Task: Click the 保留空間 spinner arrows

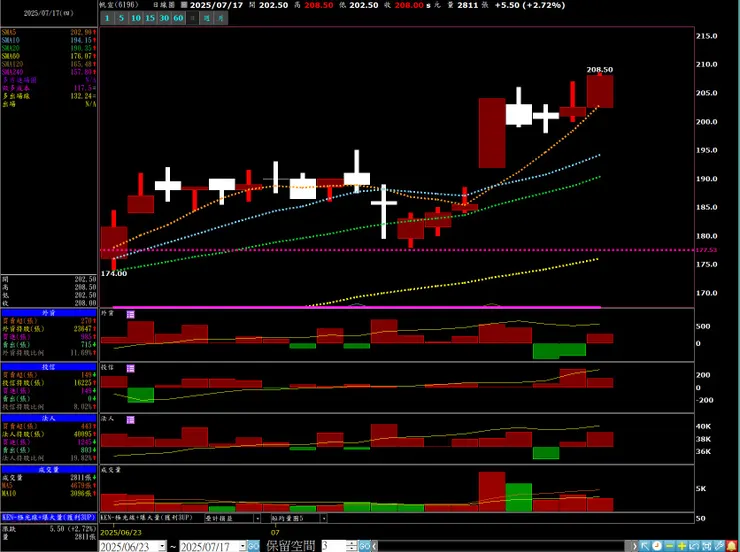Action: [x=352, y=546]
